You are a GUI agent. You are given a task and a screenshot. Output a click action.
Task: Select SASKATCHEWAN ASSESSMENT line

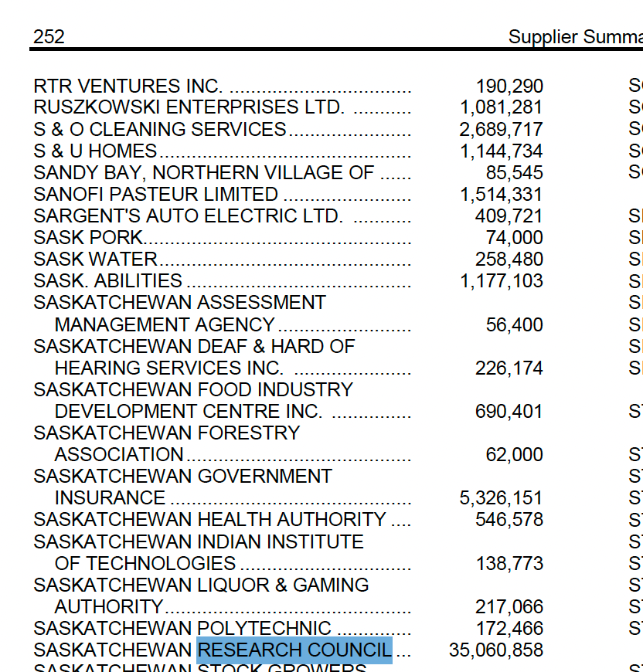[x=179, y=302]
